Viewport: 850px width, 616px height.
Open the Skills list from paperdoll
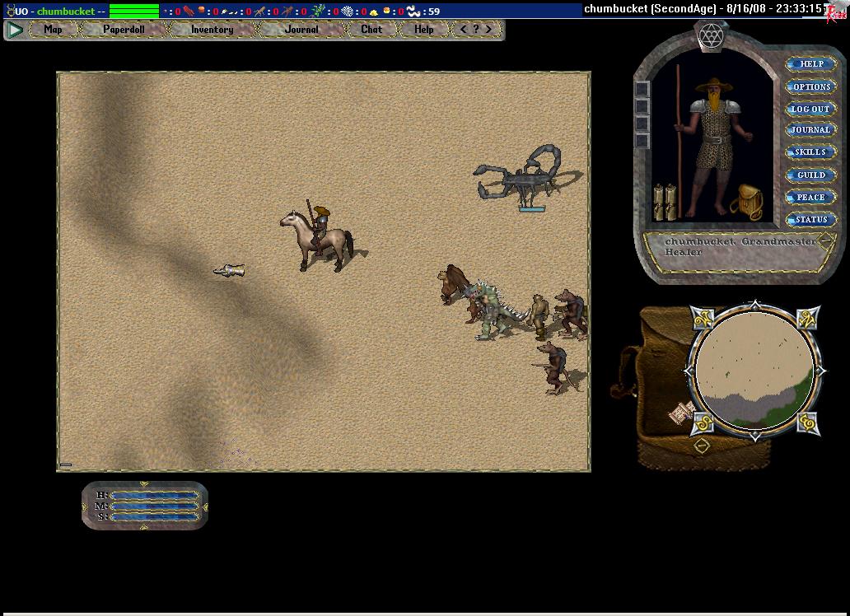coord(810,152)
